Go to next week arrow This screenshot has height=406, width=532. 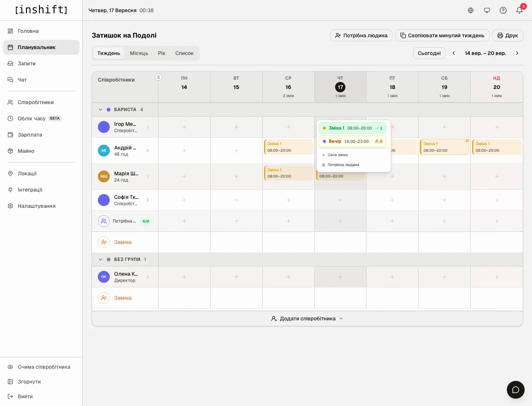pos(517,53)
